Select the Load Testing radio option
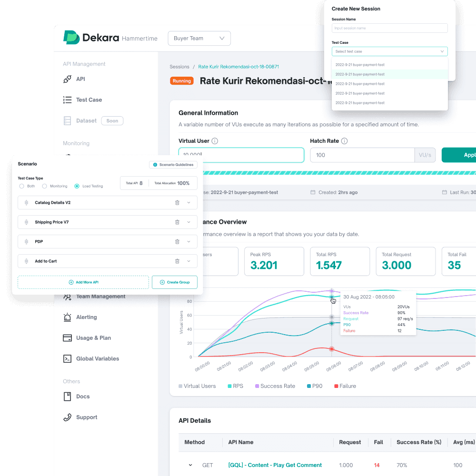The height and width of the screenshot is (476, 476). point(77,186)
